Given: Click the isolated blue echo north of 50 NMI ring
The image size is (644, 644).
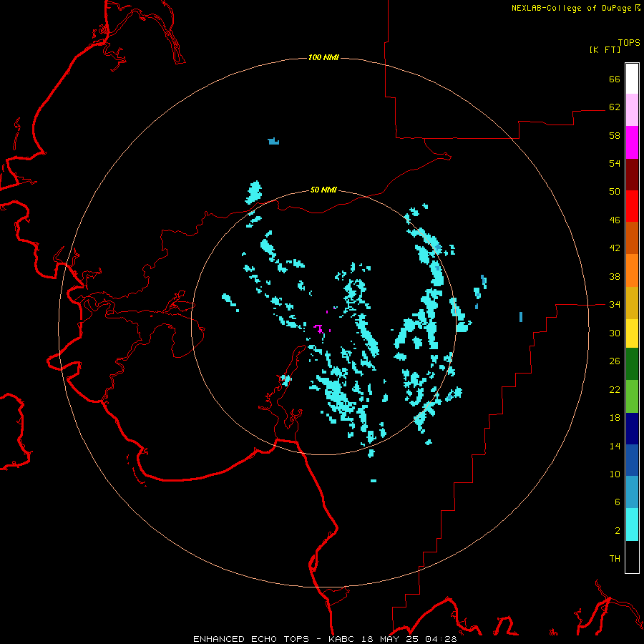Looking at the screenshot, I should (x=273, y=141).
